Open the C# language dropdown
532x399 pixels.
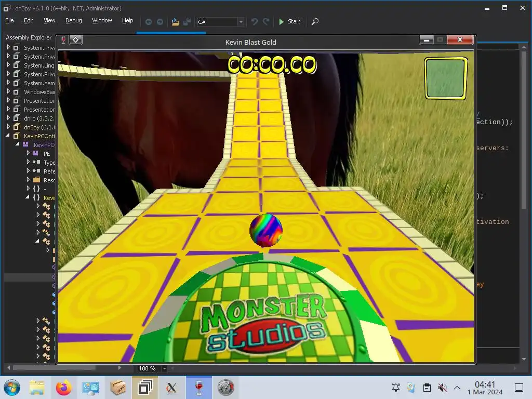point(241,22)
